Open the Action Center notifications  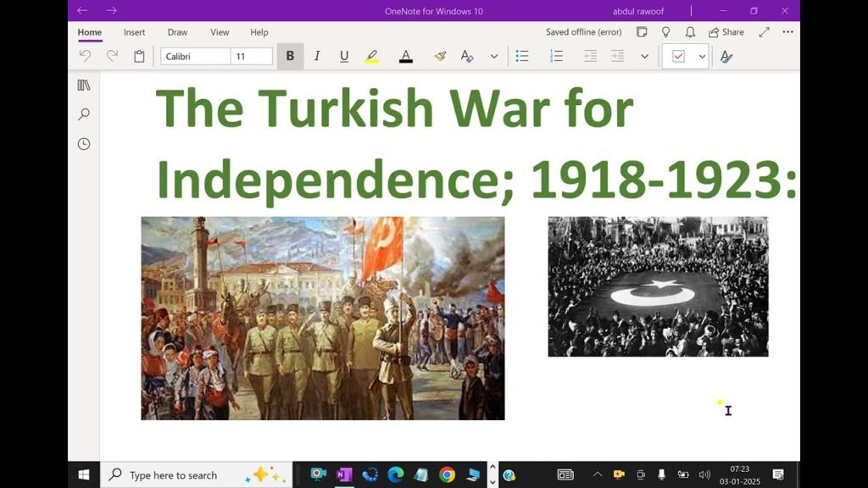tap(778, 474)
